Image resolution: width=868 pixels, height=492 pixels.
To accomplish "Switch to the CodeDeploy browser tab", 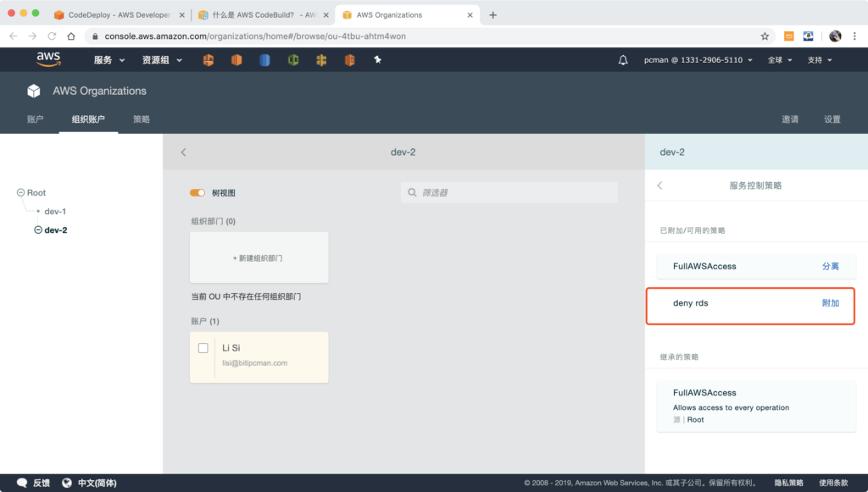I will tap(119, 15).
